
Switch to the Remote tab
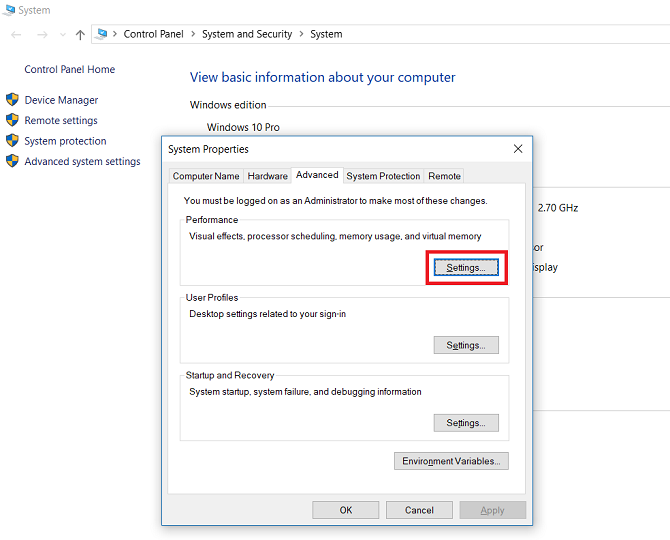pyautogui.click(x=444, y=176)
